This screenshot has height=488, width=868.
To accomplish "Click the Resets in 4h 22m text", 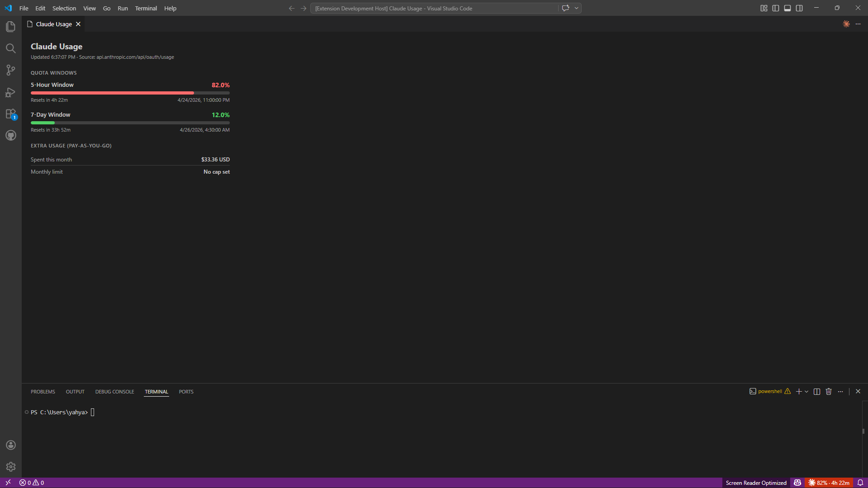I will (x=49, y=100).
